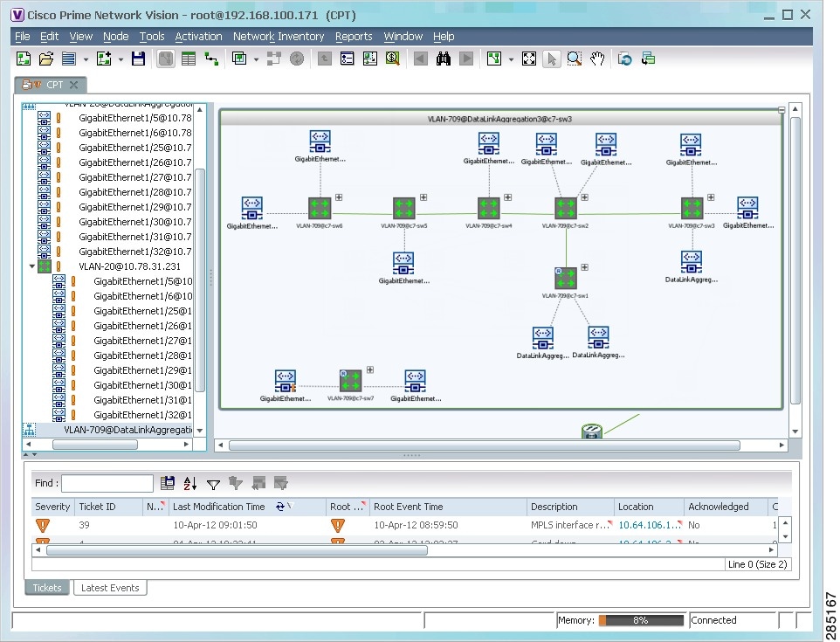The height and width of the screenshot is (642, 840).
Task: Select the VLAN-709@c7-sw7 bridge icon
Action: [x=350, y=381]
